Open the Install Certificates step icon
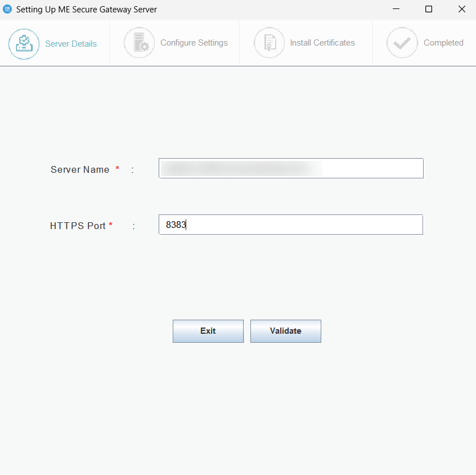 (269, 42)
